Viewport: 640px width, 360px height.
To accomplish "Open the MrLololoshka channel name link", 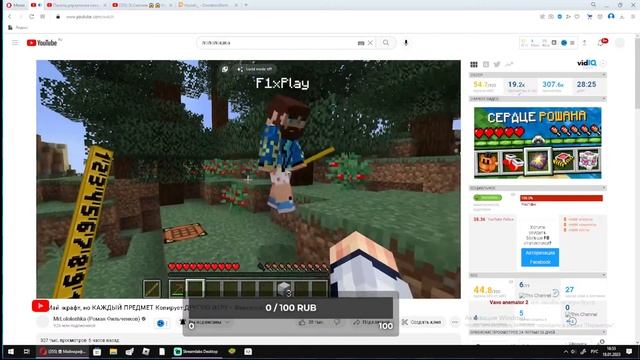I will pyautogui.click(x=96, y=319).
